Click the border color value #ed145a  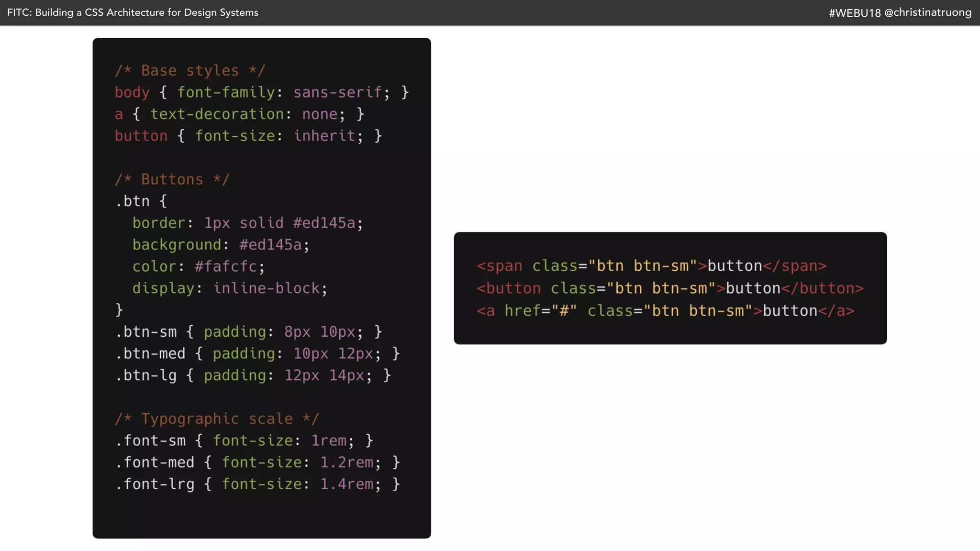pos(324,223)
